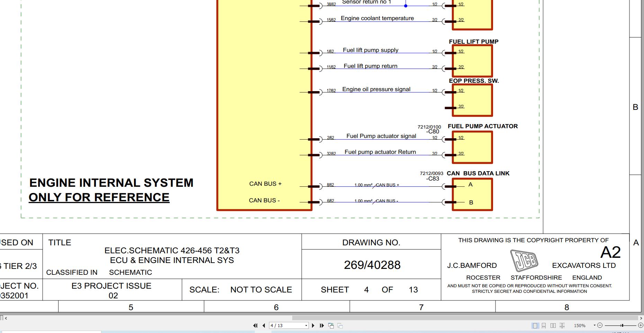Viewport: 644px width, 333px height.
Task: Go to the previous page
Action: coord(264,325)
